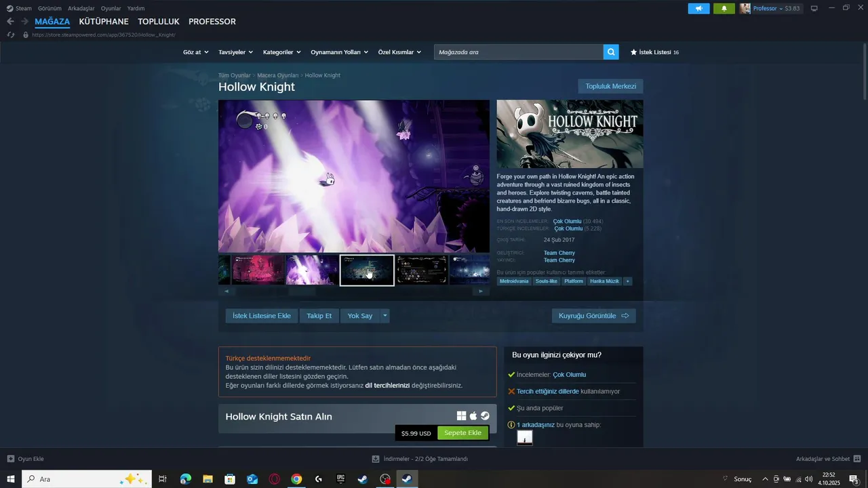Switch to the TOPLULUK tab
Screen dimensions: 868x488
pyautogui.click(x=159, y=22)
